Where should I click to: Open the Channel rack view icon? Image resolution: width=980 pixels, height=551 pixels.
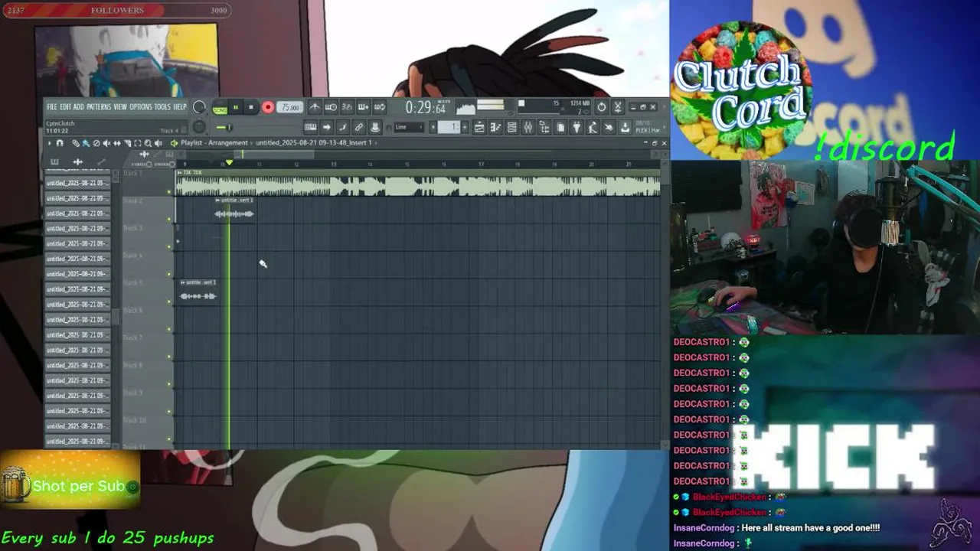click(x=511, y=127)
